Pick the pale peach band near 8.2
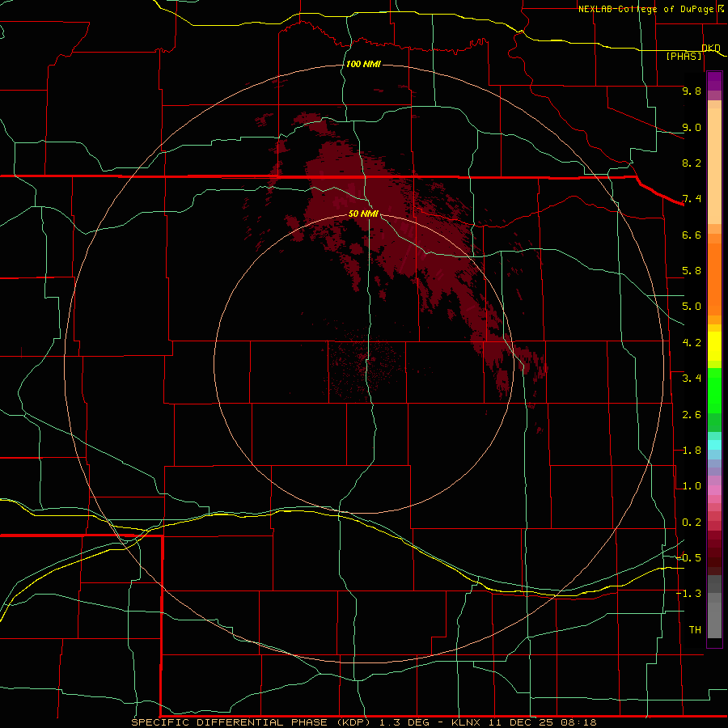This screenshot has height=728, width=728. pos(714,166)
